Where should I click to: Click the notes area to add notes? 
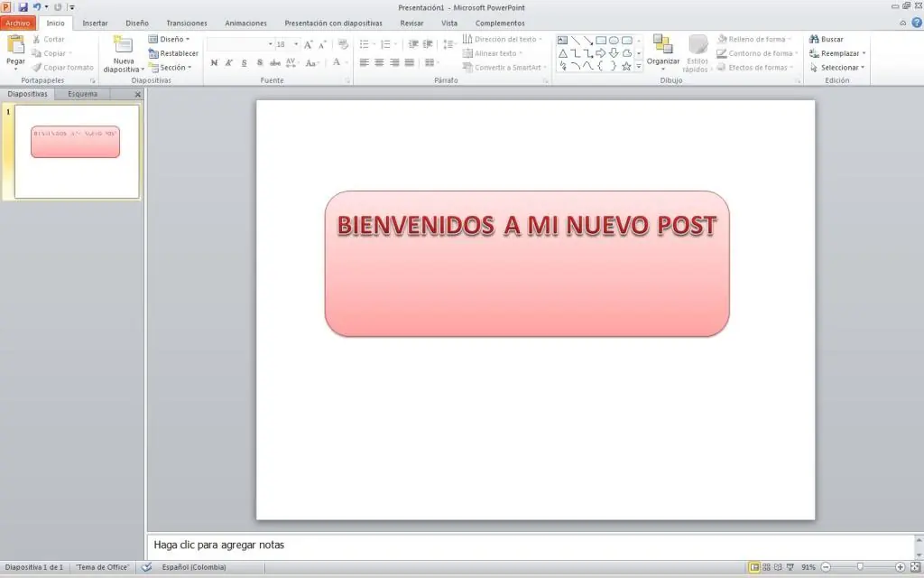(x=531, y=545)
